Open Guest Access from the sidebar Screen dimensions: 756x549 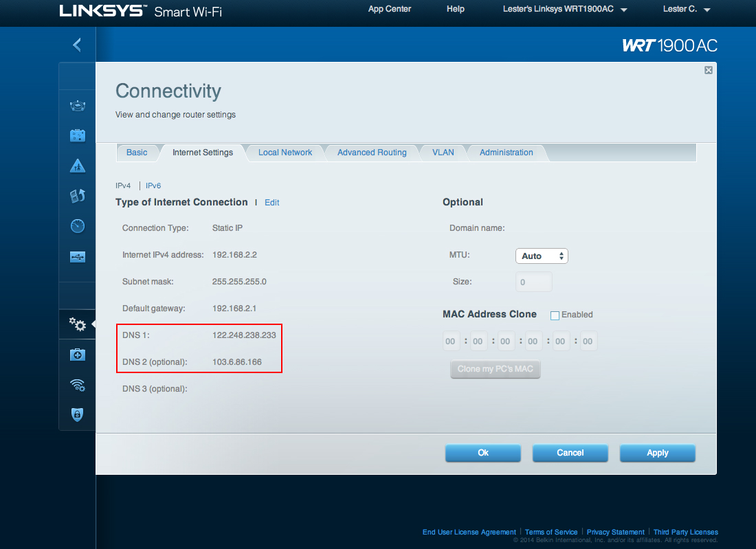(78, 135)
